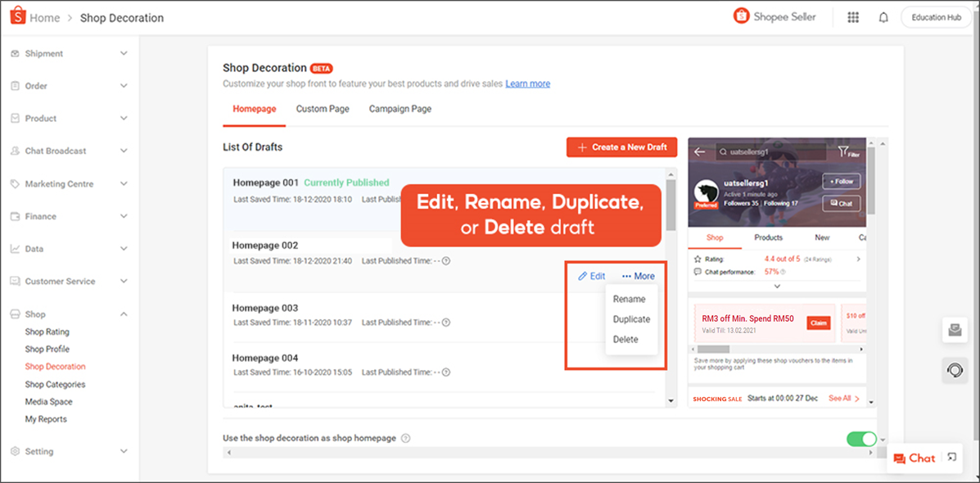Expand the Finance menu
Screen dimensions: 980x483
click(x=124, y=217)
